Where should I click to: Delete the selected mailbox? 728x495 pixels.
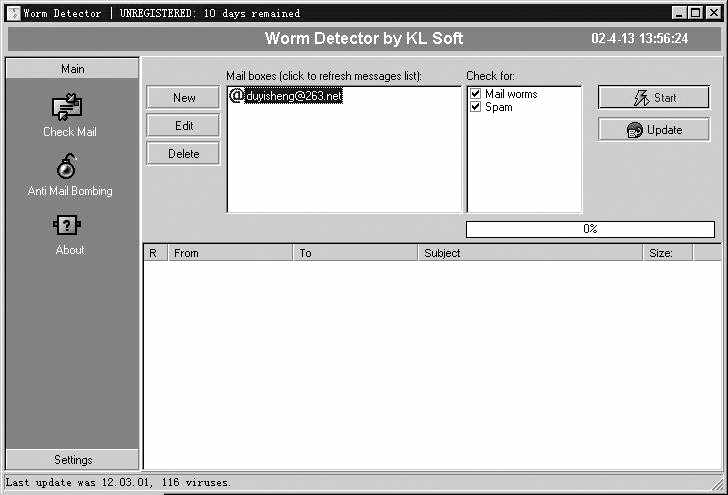click(x=183, y=154)
